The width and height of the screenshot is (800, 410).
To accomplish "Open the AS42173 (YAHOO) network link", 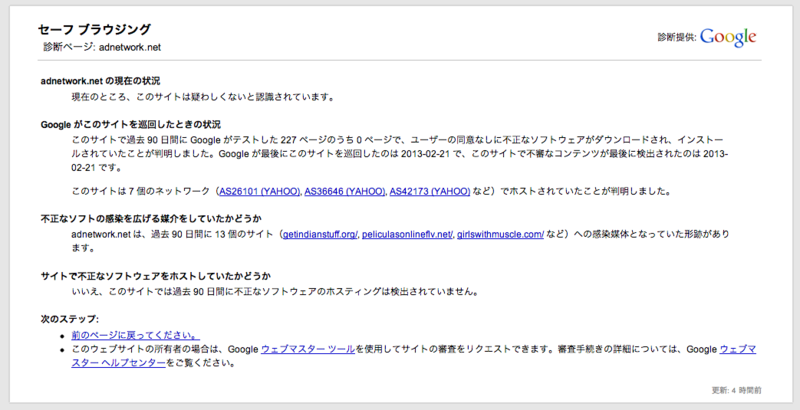I will (x=430, y=191).
